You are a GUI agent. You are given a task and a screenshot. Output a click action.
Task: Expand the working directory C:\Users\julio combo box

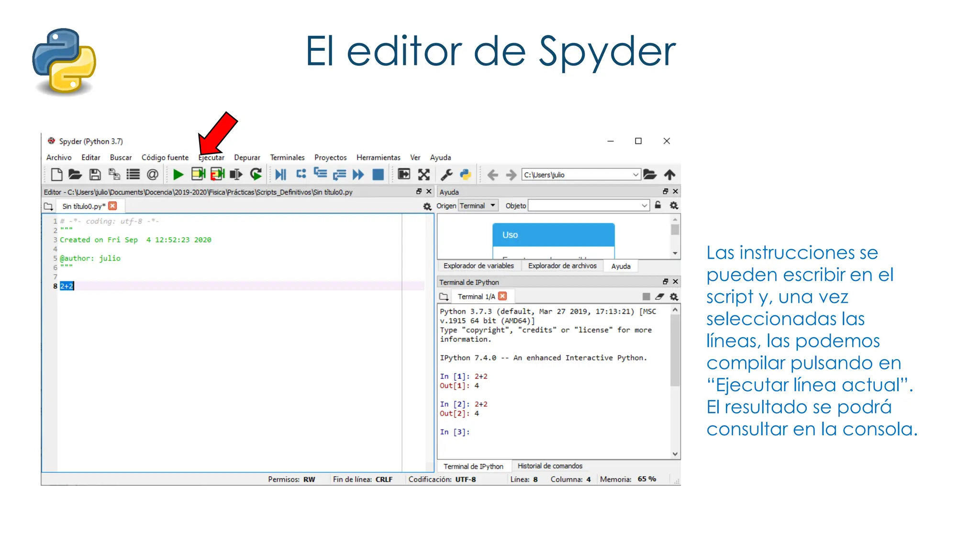635,175
